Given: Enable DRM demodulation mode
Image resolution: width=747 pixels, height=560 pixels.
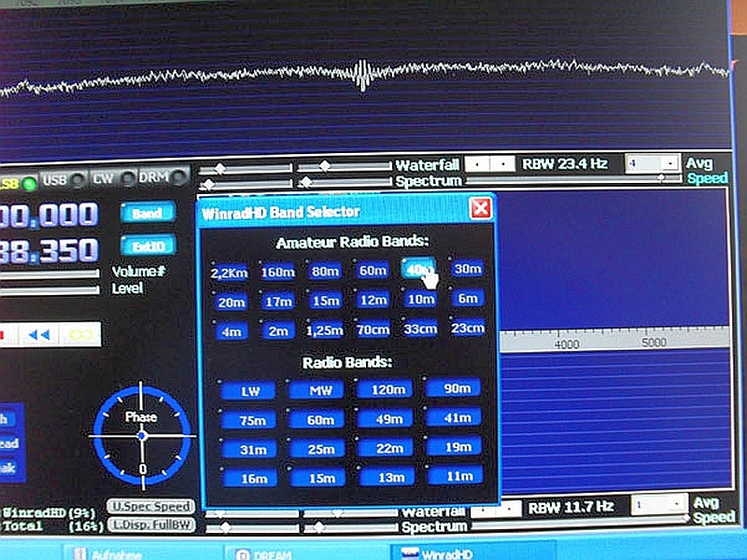Looking at the screenshot, I should pos(162,176).
